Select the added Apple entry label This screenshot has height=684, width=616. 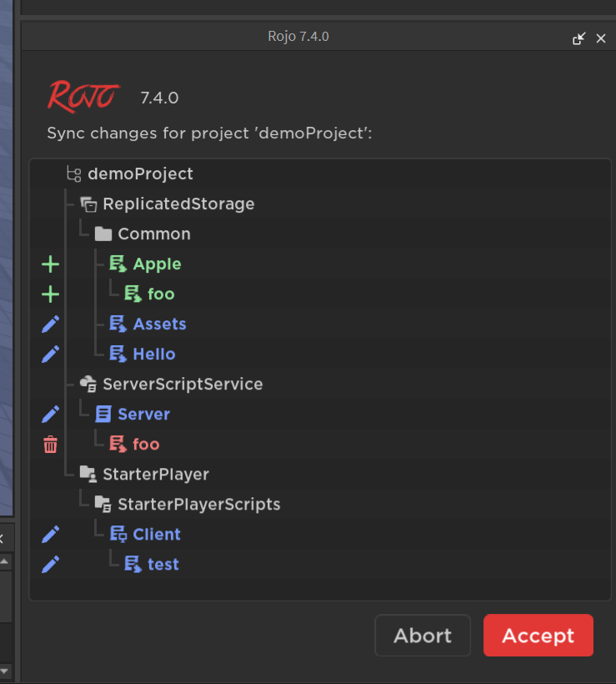point(157,264)
